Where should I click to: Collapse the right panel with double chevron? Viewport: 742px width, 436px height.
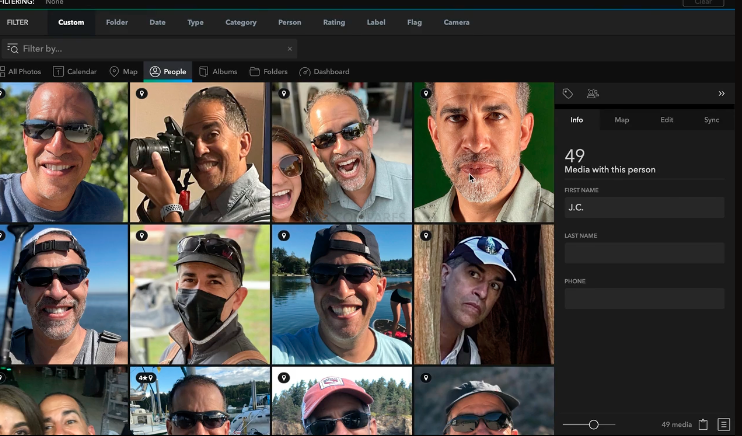pyautogui.click(x=721, y=93)
